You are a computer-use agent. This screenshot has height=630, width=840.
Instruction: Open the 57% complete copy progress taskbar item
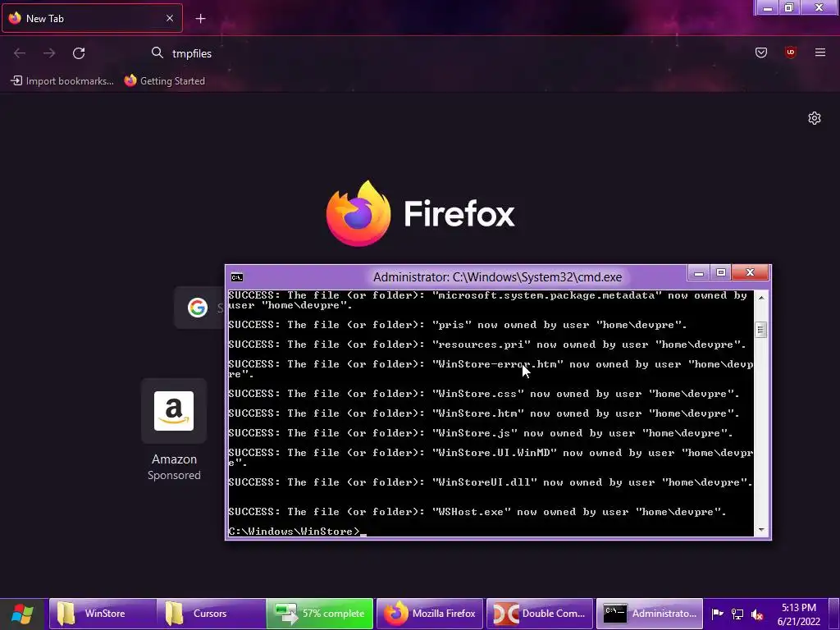[320, 614]
